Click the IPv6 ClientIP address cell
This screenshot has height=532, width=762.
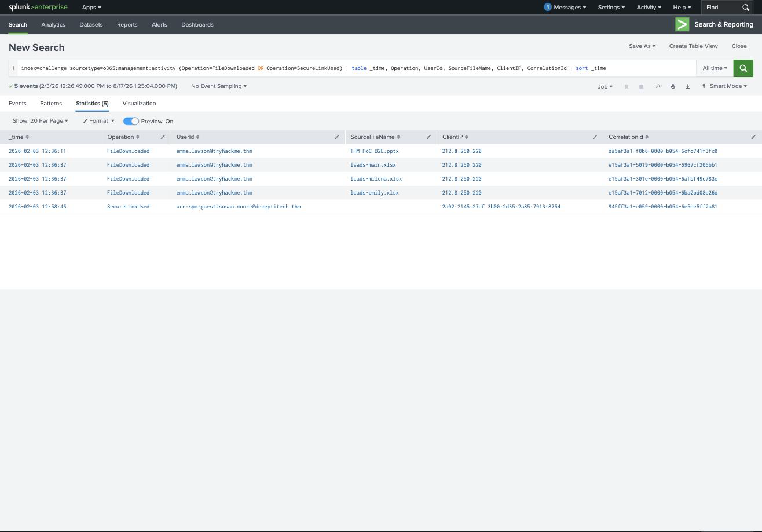(501, 207)
